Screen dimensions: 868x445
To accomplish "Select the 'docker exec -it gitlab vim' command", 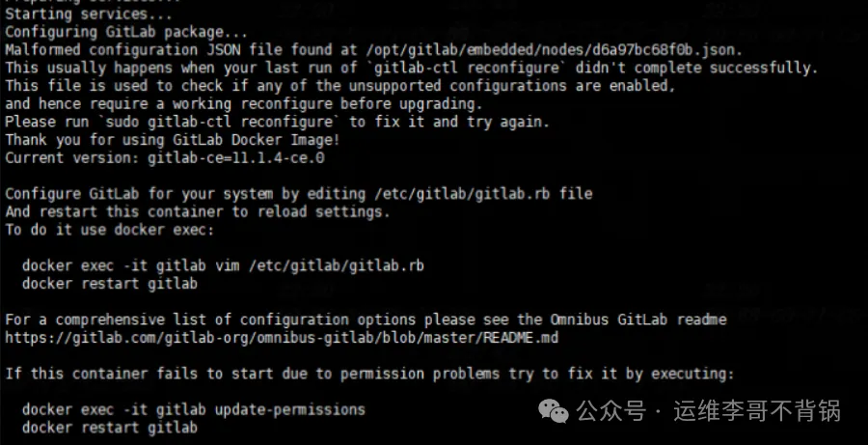I will click(x=225, y=265).
